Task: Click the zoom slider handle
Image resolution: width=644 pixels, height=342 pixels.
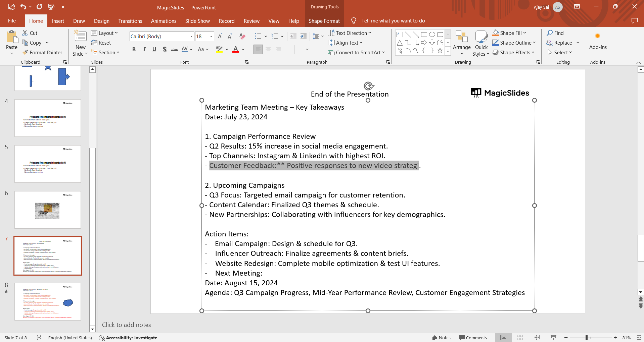Action: 586,338
